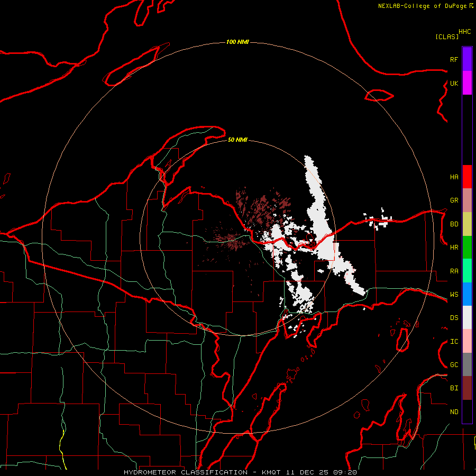Select the gray GC legend color swatch
The height and width of the screenshot is (476, 476).
(x=467, y=364)
